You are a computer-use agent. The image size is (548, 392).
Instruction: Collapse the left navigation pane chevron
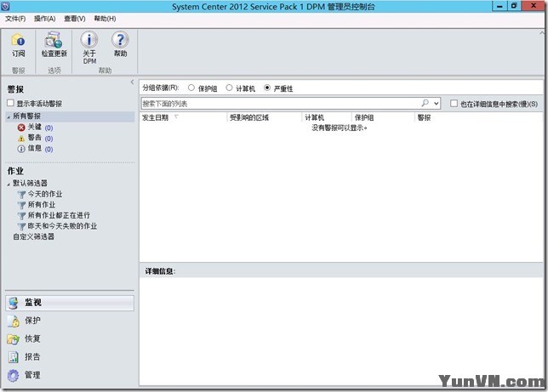(x=132, y=82)
